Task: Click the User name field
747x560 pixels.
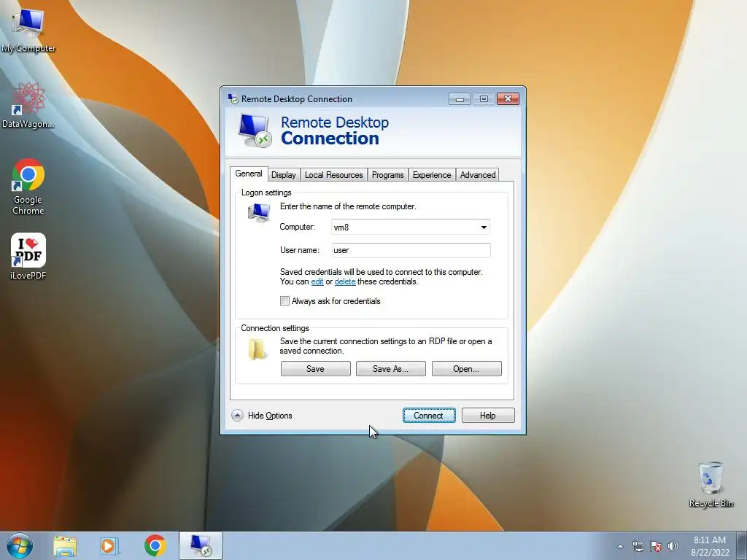Action: click(x=411, y=251)
